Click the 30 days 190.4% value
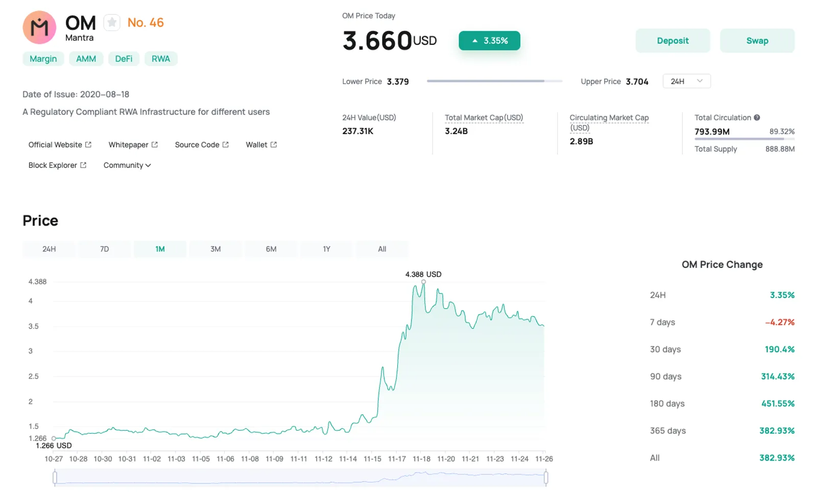This screenshot has width=817, height=504. (x=780, y=349)
